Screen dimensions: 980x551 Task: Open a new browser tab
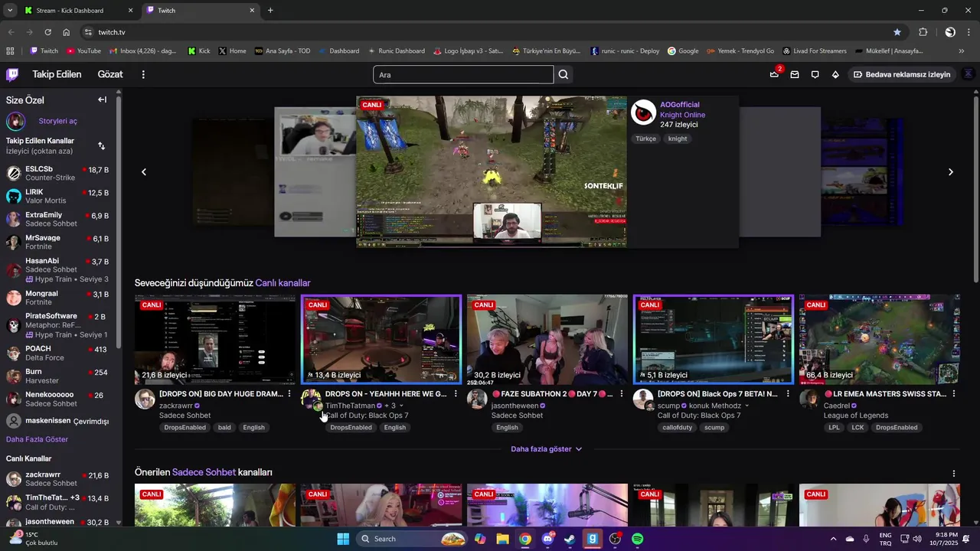tap(270, 11)
